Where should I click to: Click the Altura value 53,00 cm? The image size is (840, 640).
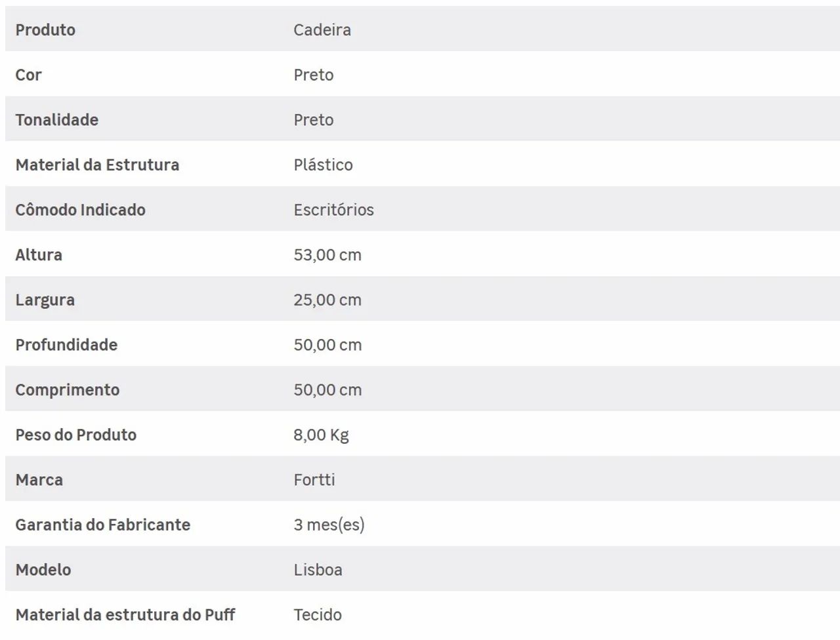(327, 254)
